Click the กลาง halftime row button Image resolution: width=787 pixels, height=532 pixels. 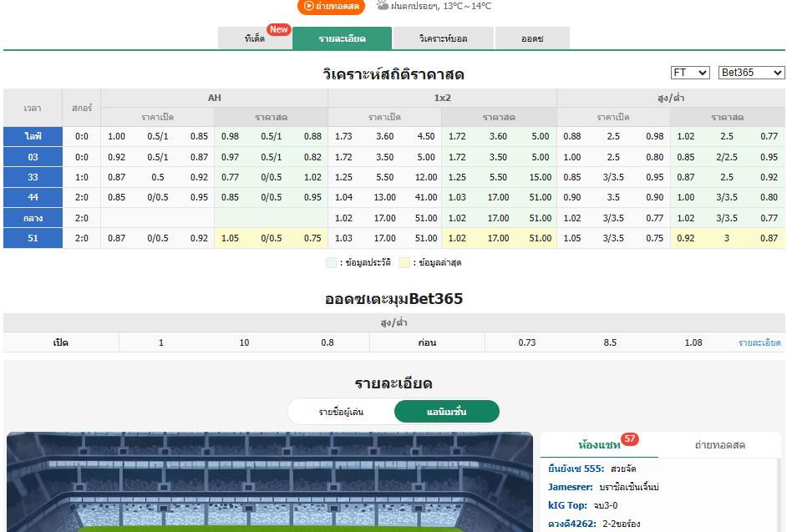(x=33, y=218)
